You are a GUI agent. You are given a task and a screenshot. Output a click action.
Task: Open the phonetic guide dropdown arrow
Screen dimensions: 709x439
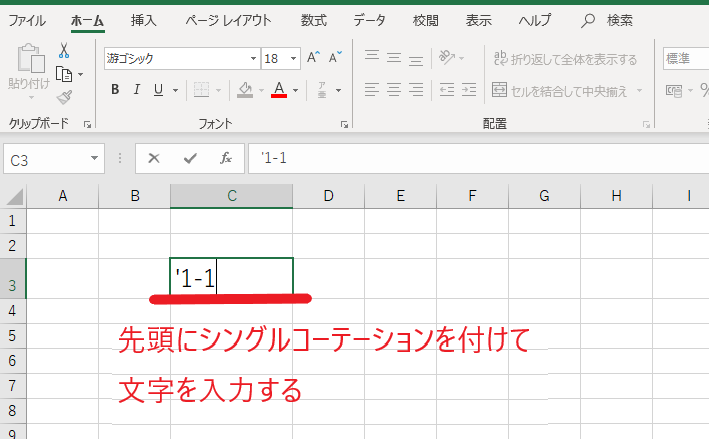(338, 90)
